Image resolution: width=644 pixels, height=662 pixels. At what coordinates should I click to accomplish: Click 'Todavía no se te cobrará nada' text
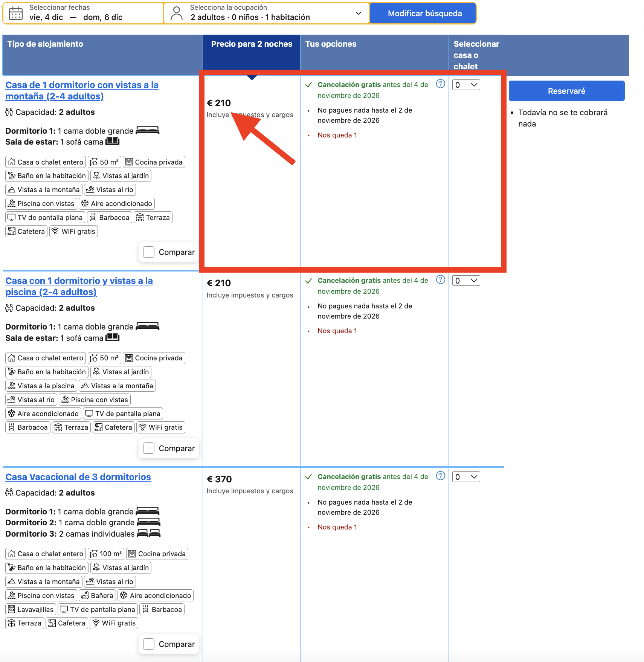563,118
